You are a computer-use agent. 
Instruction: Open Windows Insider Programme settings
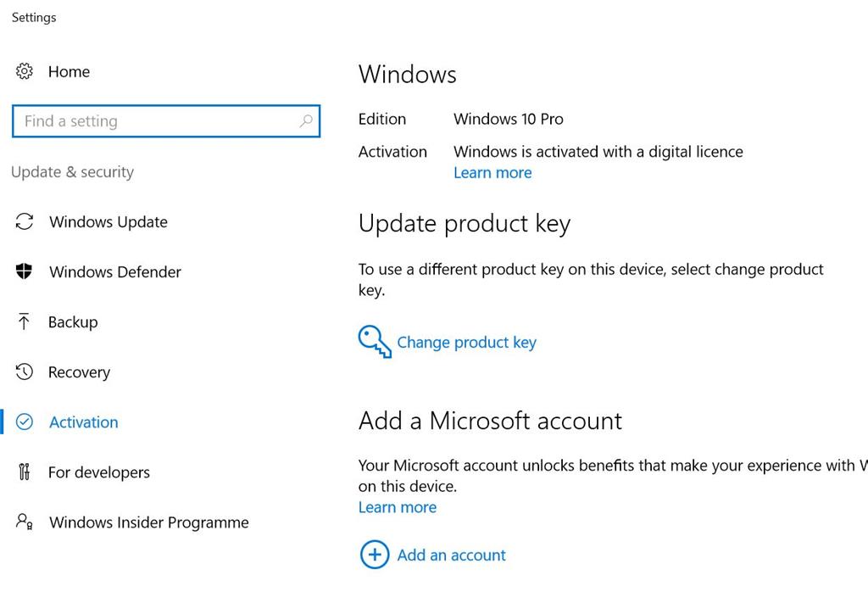click(149, 522)
